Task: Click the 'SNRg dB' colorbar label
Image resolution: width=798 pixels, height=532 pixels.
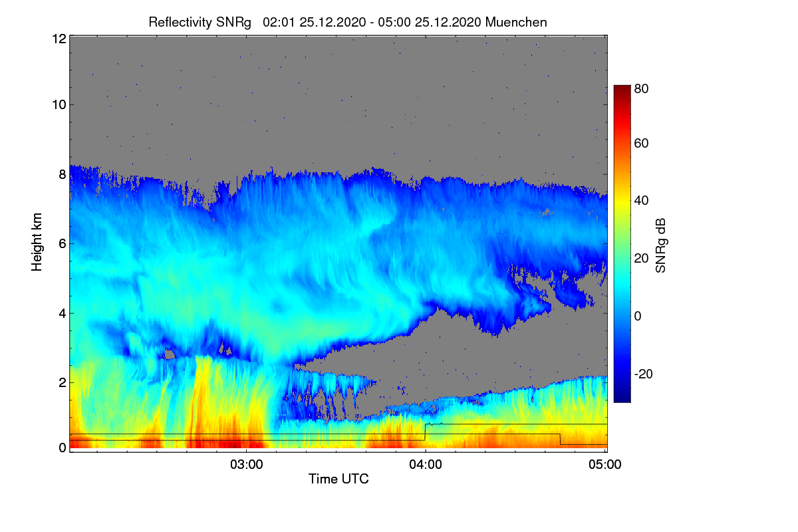Action: pyautogui.click(x=660, y=245)
